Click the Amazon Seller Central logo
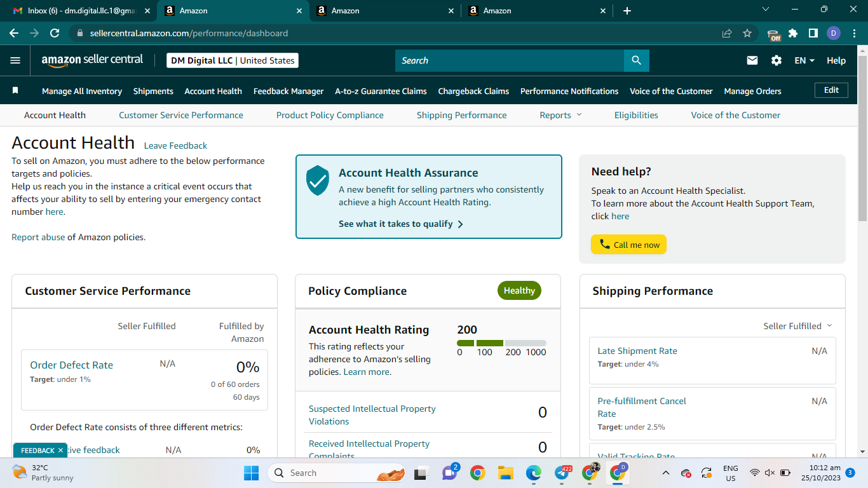This screenshot has width=868, height=488. [92, 60]
